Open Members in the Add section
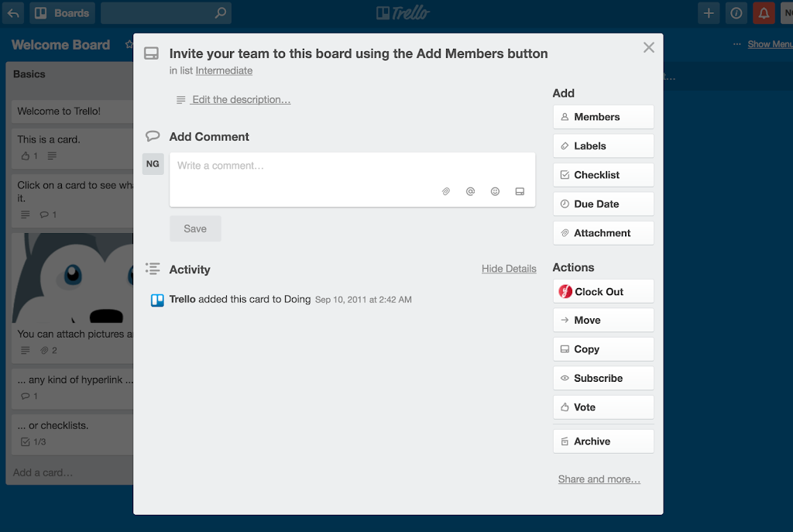 coord(603,117)
